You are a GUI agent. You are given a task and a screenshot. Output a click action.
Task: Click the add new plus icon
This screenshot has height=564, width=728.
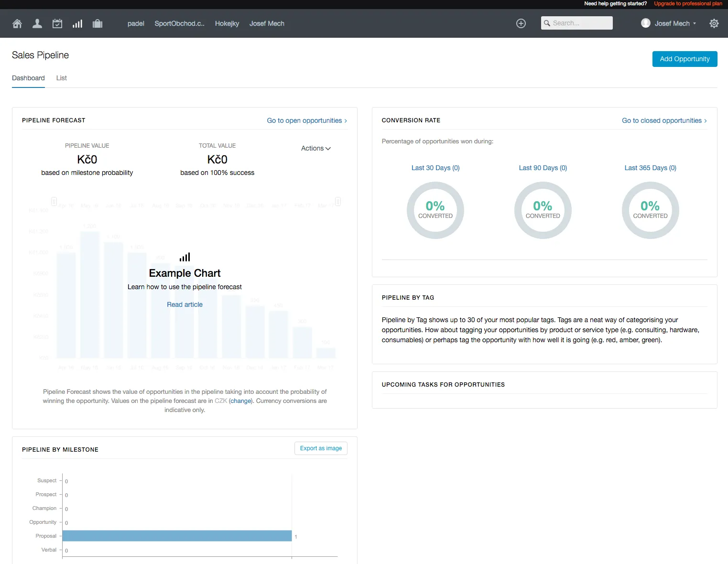click(521, 23)
